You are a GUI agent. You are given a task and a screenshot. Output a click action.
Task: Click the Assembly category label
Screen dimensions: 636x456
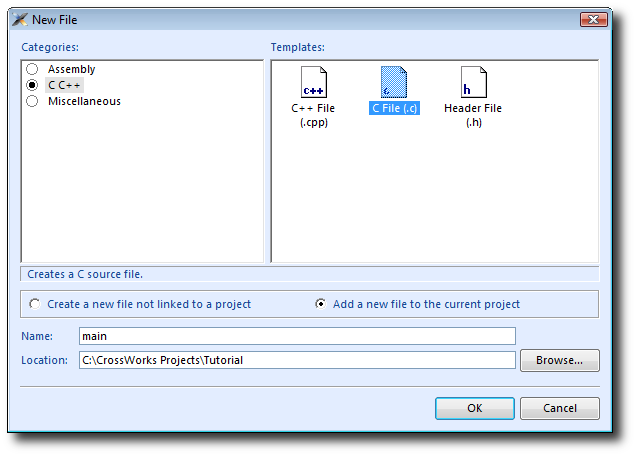coord(72,69)
